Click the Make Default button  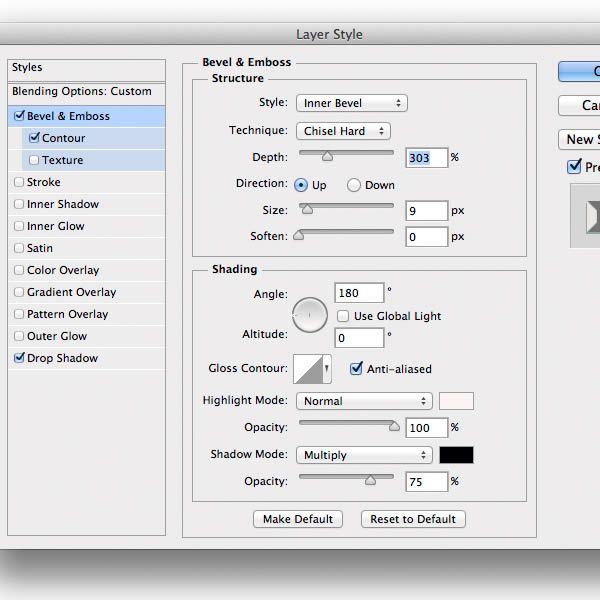(298, 519)
